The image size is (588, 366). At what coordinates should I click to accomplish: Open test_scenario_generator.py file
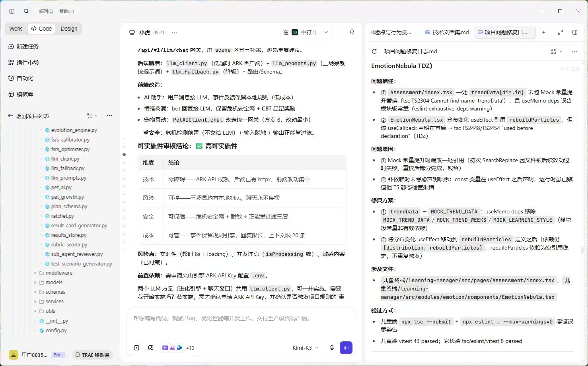coord(78,263)
